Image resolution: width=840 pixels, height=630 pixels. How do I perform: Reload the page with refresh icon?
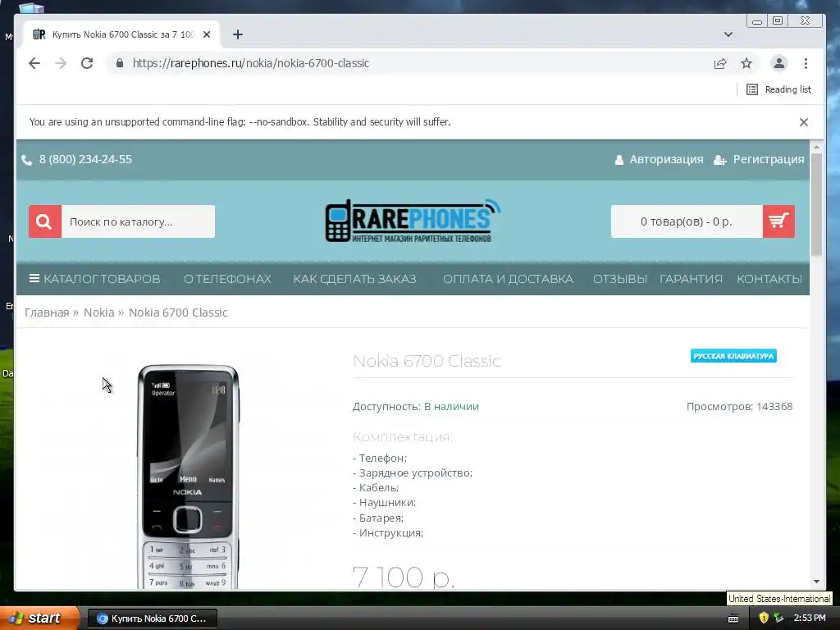(87, 63)
